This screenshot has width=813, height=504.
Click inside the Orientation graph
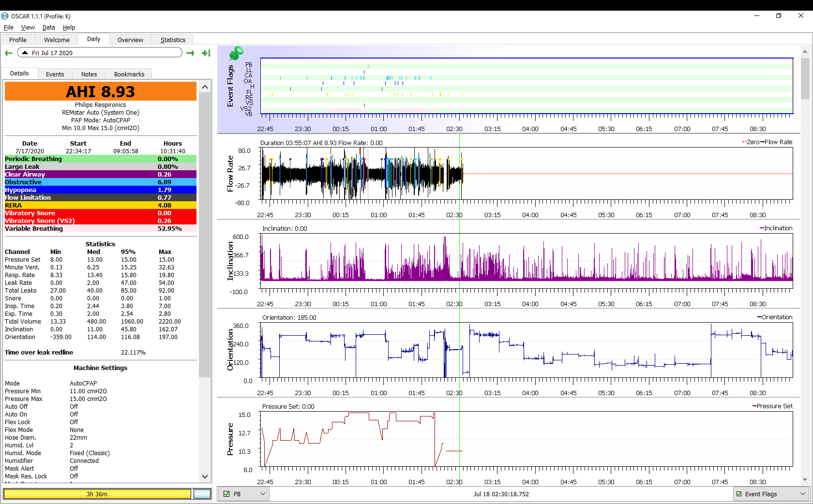pos(527,350)
